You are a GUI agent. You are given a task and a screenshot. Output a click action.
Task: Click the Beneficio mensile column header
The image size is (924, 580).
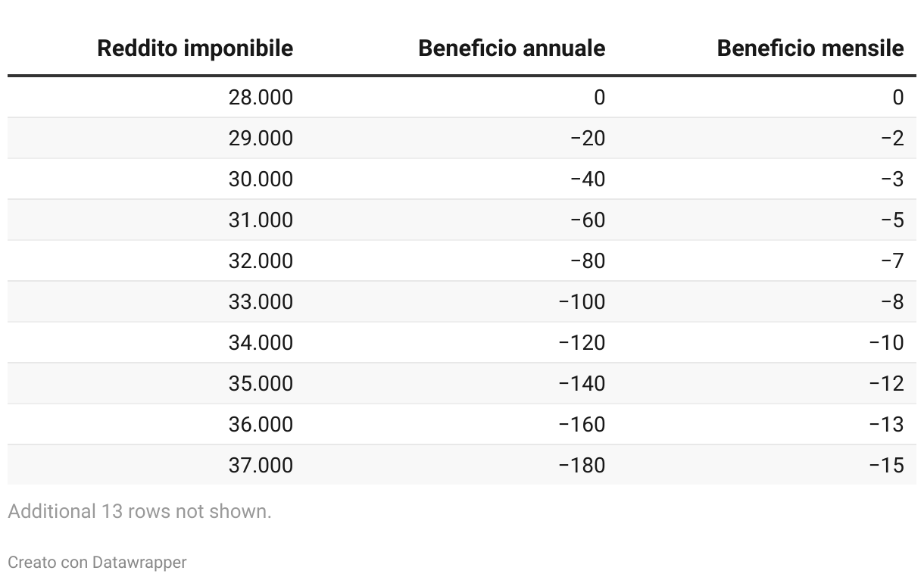coord(810,48)
